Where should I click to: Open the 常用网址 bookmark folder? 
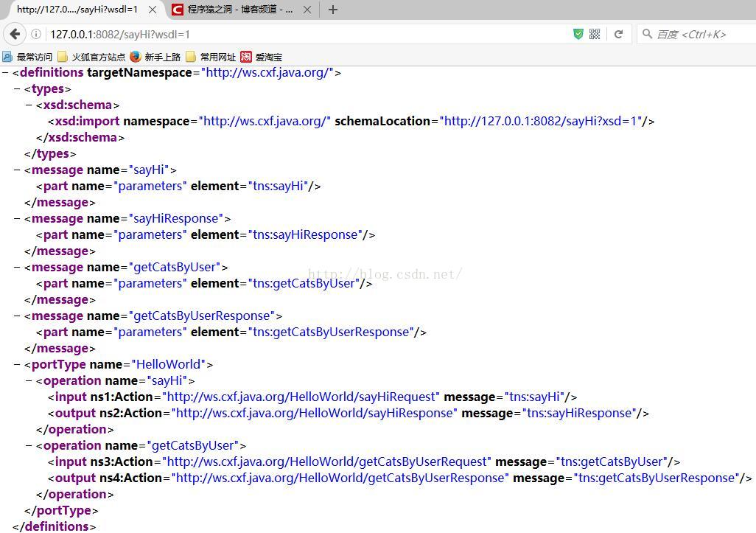coord(191,57)
